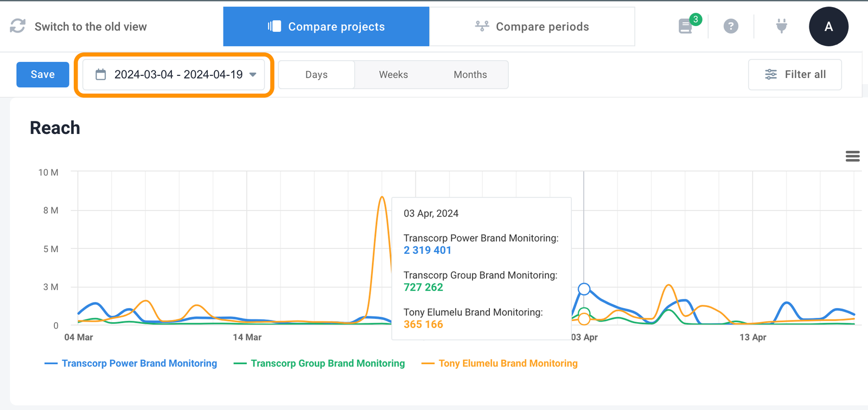Select the Weeks granularity
868x410 pixels.
[x=393, y=75]
